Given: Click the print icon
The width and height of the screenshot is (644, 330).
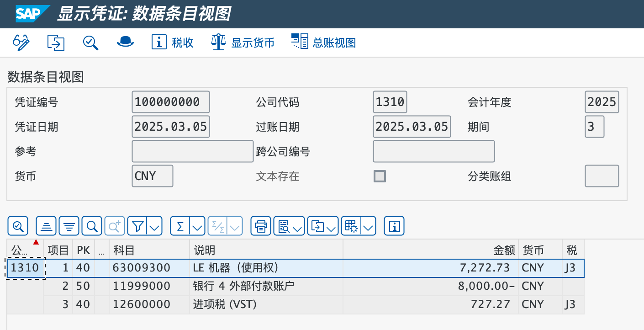Looking at the screenshot, I should click(261, 226).
